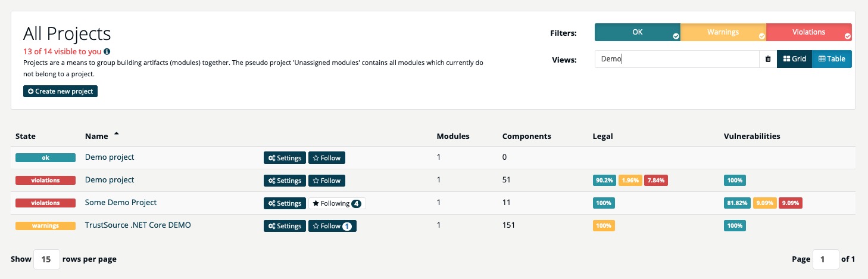The height and width of the screenshot is (279, 868).
Task: Open Settings for TrustSource .NET Core DEMO
Action: pos(285,226)
